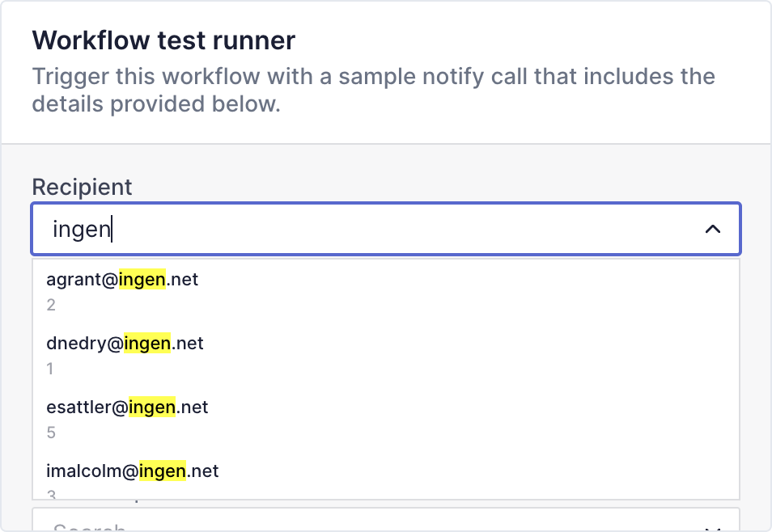Select agrant@ingen.net from the recipient list
This screenshot has height=532, width=772.
pos(386,291)
